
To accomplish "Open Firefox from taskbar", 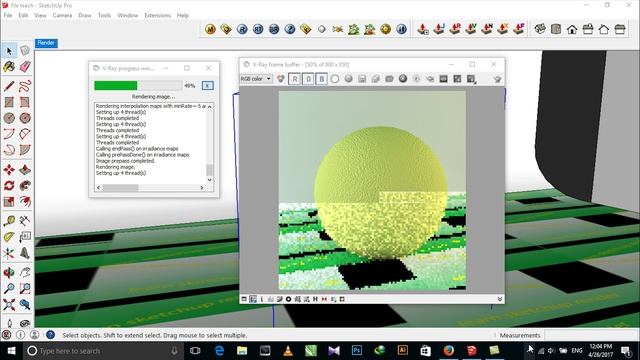I will click(x=449, y=351).
